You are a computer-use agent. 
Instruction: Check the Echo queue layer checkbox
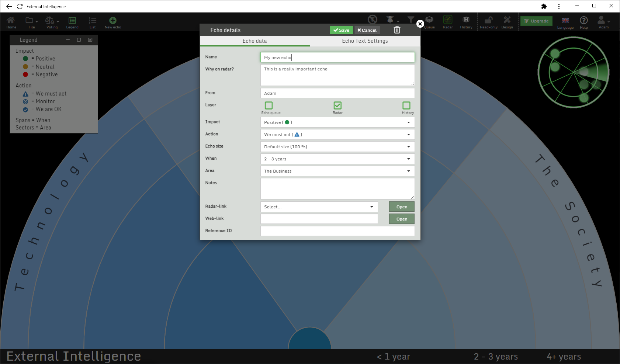click(x=269, y=105)
